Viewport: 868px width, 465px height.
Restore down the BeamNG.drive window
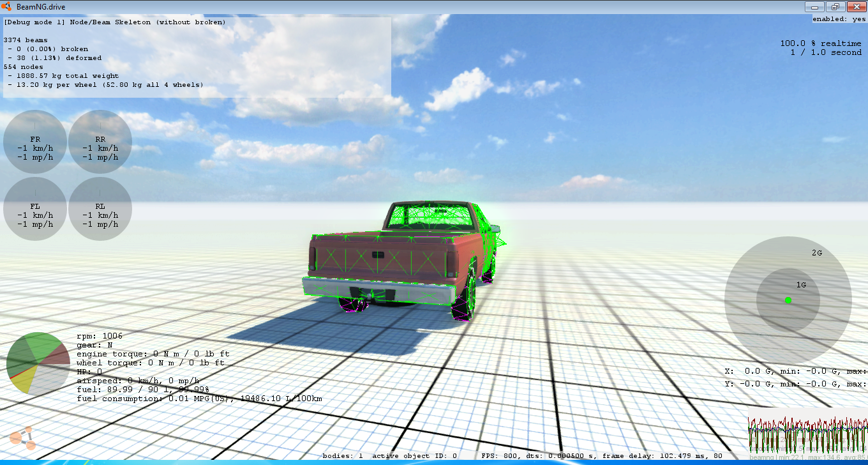click(x=835, y=6)
